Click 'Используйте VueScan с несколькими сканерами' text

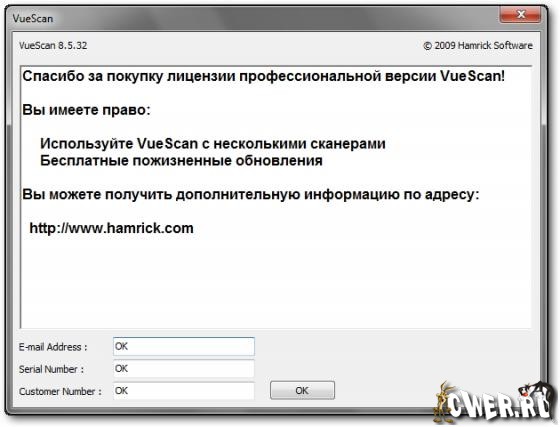pyautogui.click(x=213, y=144)
